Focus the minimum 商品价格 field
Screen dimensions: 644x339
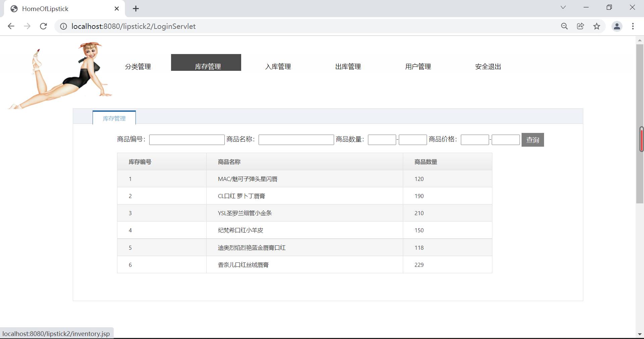pos(475,140)
